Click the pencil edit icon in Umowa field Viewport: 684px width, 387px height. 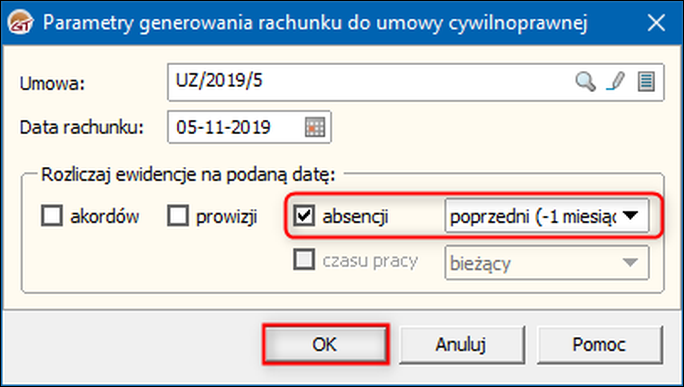(x=616, y=82)
